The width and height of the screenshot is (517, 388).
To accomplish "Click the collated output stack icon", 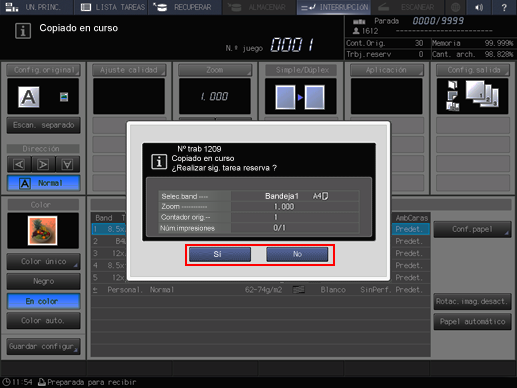I will (482, 94).
